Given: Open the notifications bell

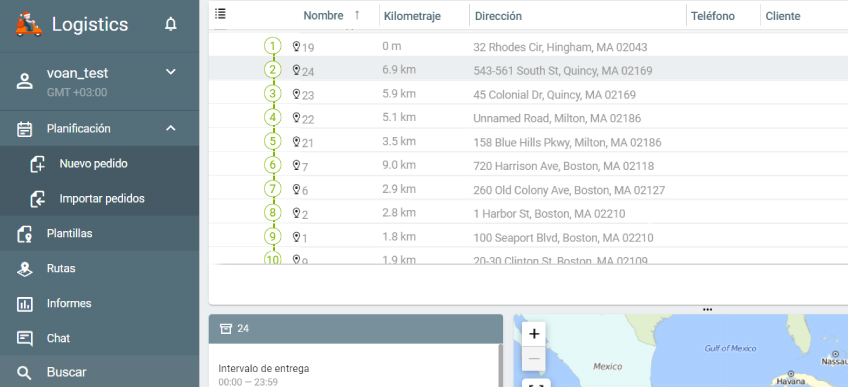Looking at the screenshot, I should point(171,24).
